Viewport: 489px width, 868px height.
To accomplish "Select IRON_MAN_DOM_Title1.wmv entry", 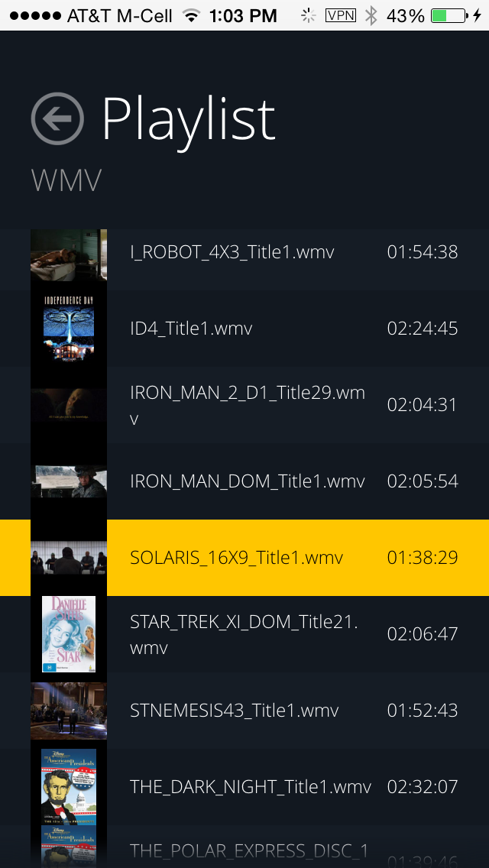I will 244,481.
